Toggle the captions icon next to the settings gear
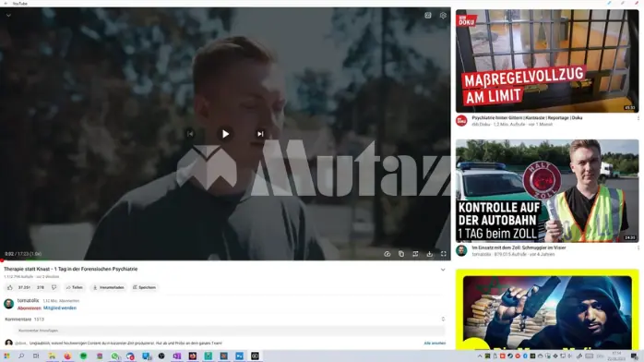The image size is (644, 362). [428, 15]
